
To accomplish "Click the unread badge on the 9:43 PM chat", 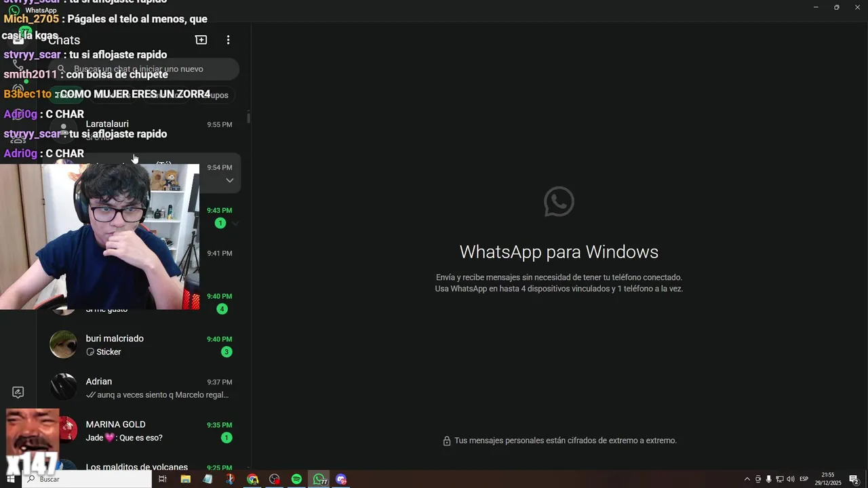I will point(220,223).
